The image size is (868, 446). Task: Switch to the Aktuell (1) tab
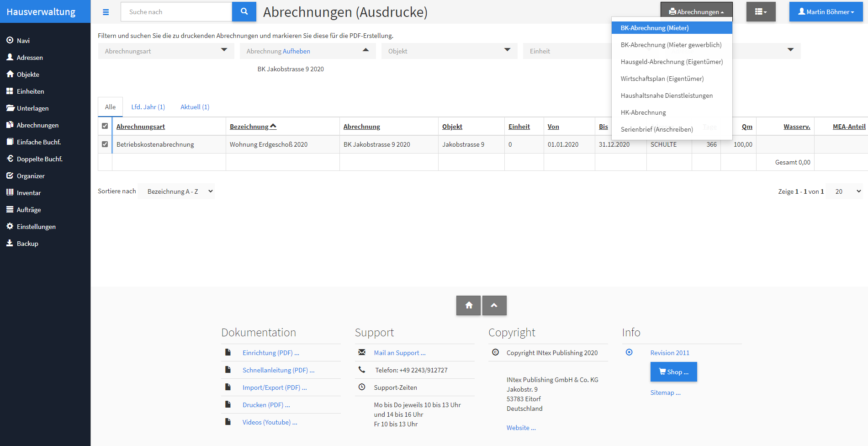click(195, 107)
